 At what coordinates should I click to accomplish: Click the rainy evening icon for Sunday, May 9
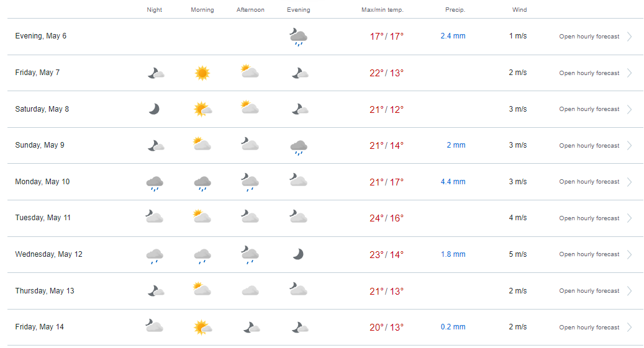click(299, 147)
